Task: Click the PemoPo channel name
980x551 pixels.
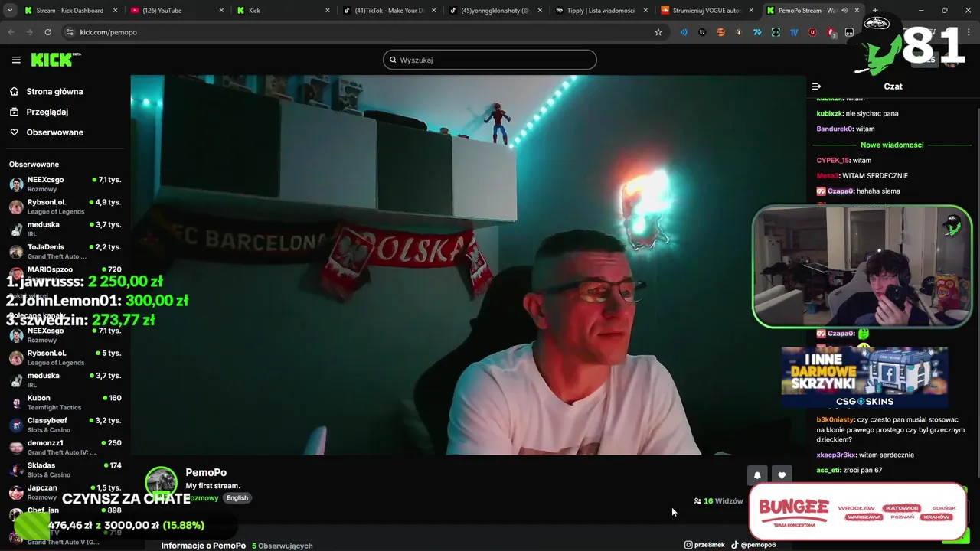Action: (x=206, y=473)
